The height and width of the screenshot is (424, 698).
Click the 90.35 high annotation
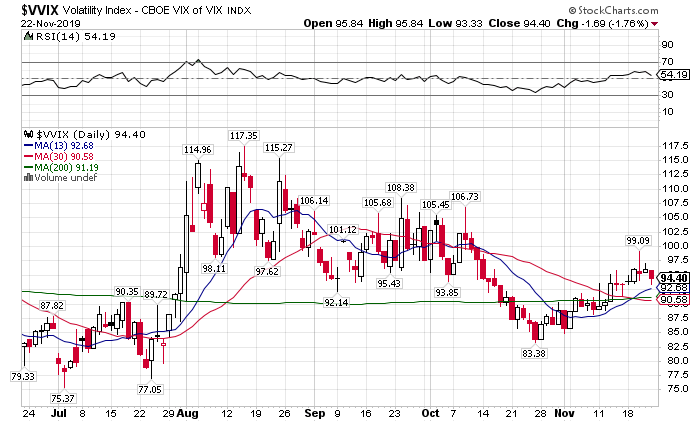(127, 291)
